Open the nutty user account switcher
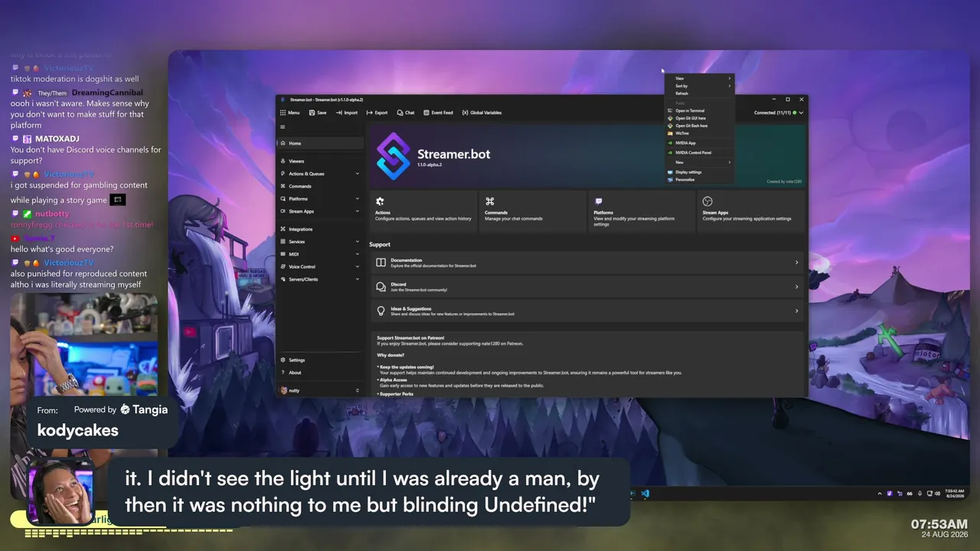Image resolution: width=980 pixels, height=551 pixels. point(320,390)
